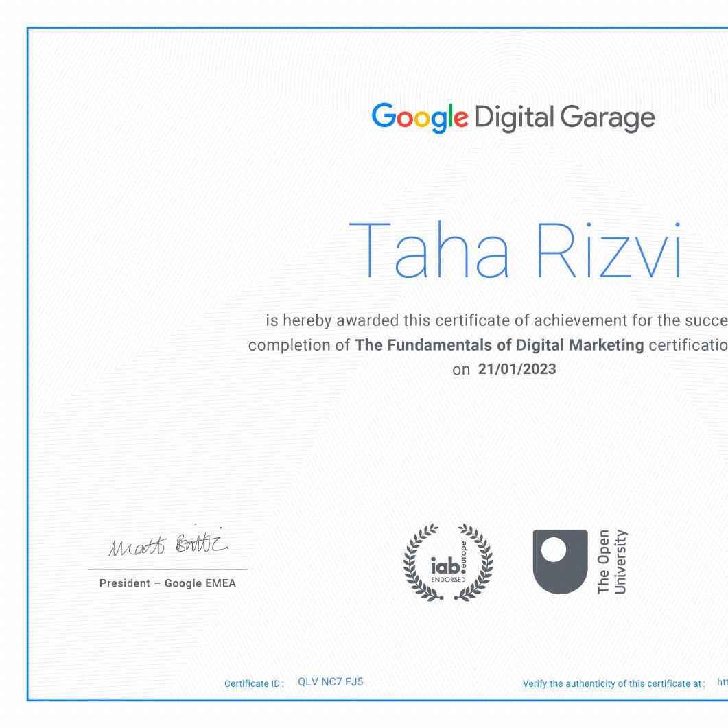Click the Google Digital Garage logo
728x728 pixels.
point(515,118)
